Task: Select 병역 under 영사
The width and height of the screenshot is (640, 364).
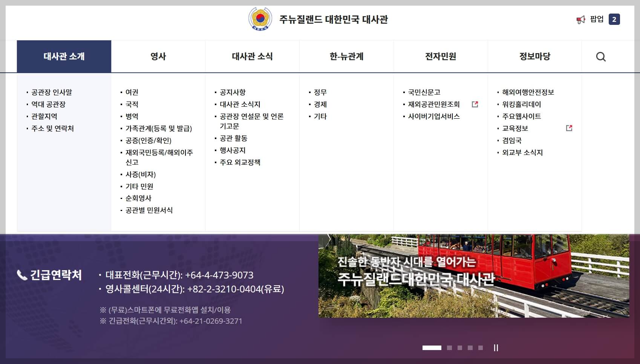Action: coord(132,116)
